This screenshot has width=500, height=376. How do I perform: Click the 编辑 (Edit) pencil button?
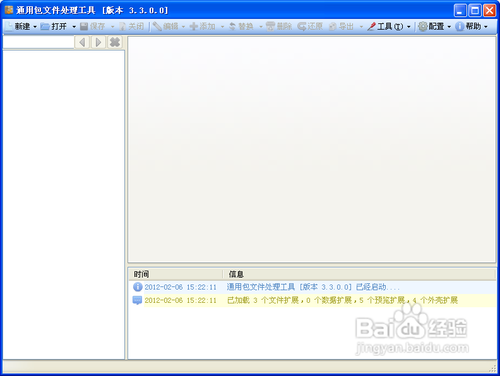click(166, 26)
